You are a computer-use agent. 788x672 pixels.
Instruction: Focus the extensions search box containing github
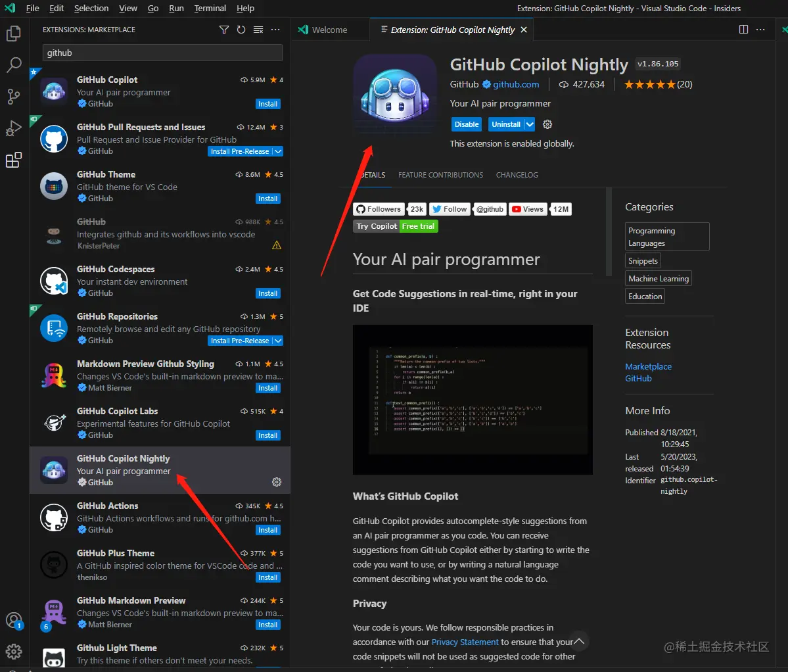[162, 53]
